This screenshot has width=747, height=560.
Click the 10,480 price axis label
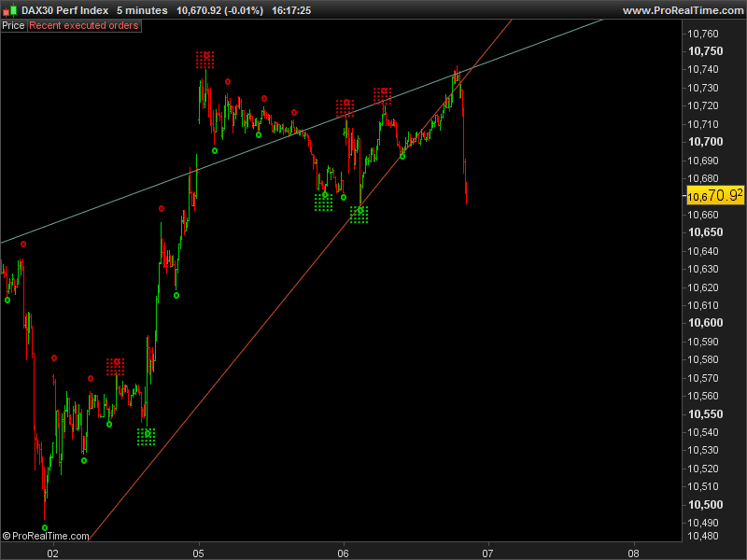pos(703,536)
